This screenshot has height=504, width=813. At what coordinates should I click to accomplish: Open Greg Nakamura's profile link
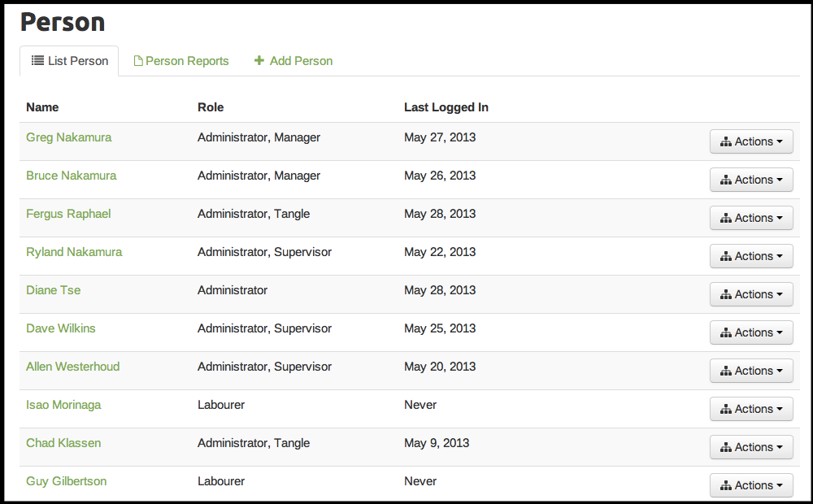pyautogui.click(x=68, y=137)
